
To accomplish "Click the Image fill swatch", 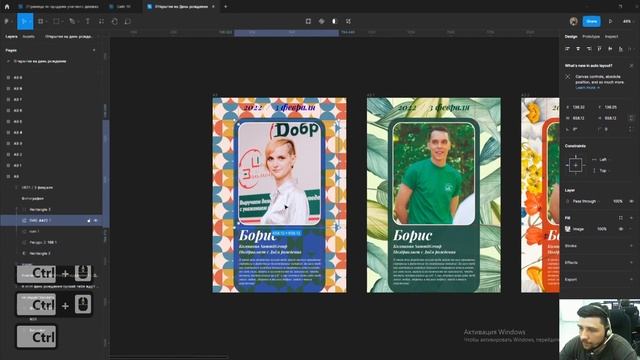I will pos(568,229).
